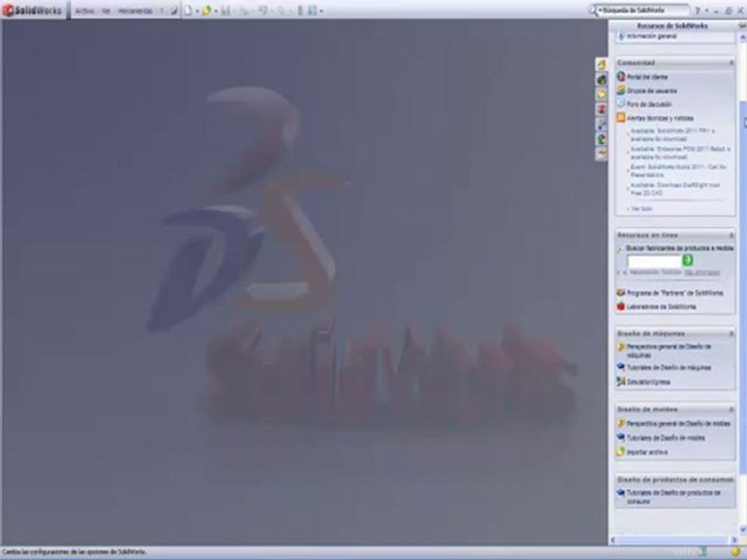Click the orange RSS feed icon
Viewport: 747px width, 560px height.
point(621,117)
